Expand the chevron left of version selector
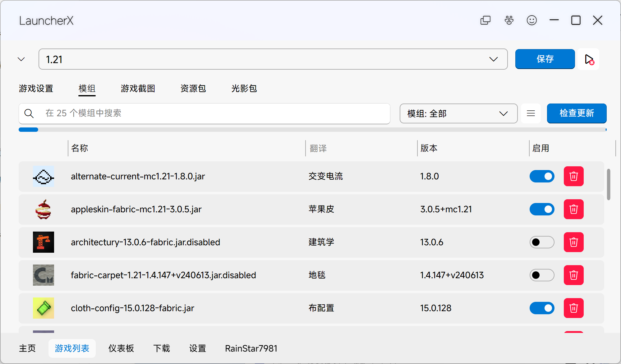Viewport: 621px width, 364px height. (21, 59)
